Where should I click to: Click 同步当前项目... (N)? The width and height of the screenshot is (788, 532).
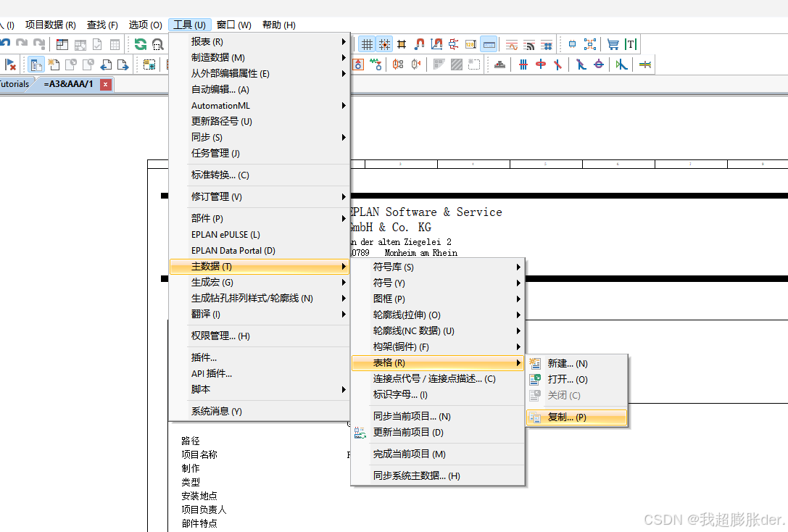438,417
